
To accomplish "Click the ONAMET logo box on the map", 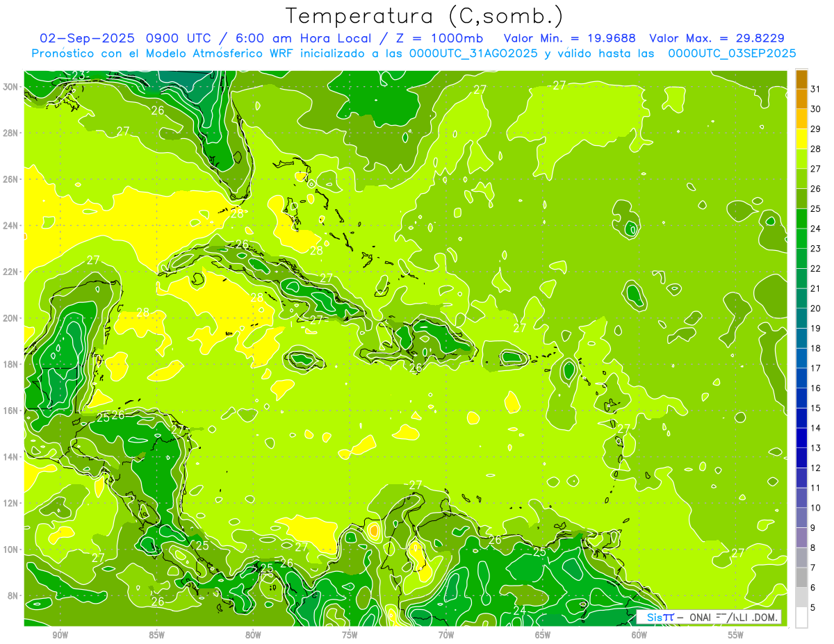I will click(x=709, y=617).
